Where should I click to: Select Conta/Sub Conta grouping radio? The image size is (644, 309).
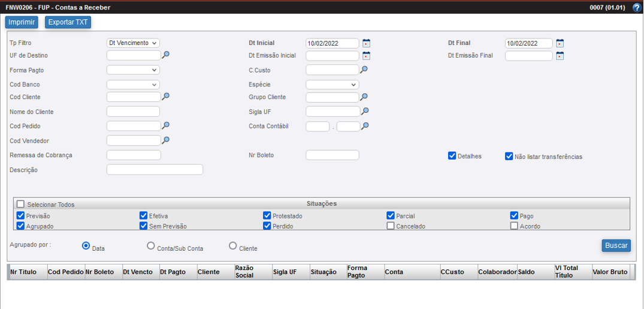[x=151, y=246]
